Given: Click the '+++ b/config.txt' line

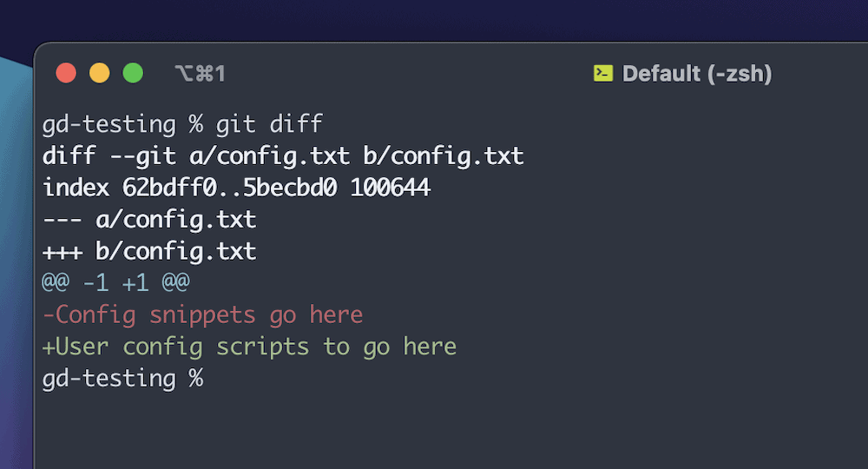Looking at the screenshot, I should pyautogui.click(x=149, y=252).
